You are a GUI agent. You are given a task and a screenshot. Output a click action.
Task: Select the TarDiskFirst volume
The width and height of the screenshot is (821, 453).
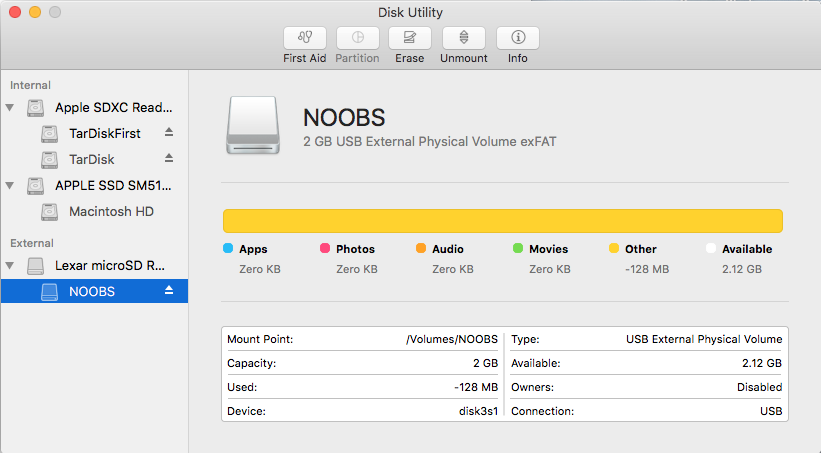point(104,133)
